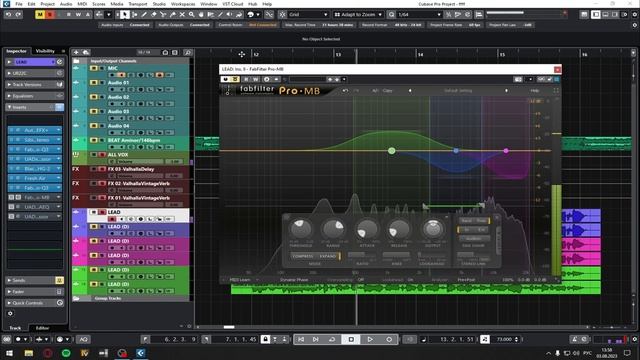Image resolution: width=640 pixels, height=360 pixels.
Task: Open Windows Start menu
Action: pyautogui.click(x=9, y=353)
